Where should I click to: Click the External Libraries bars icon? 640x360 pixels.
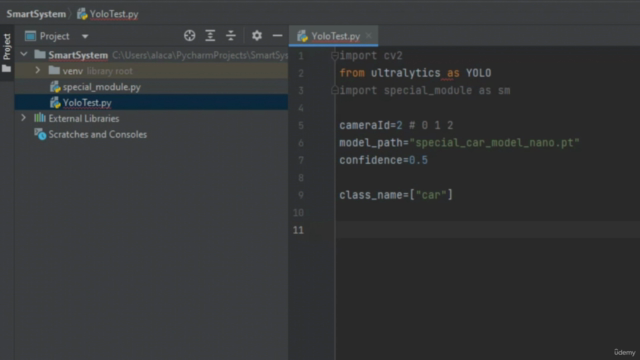coord(40,118)
